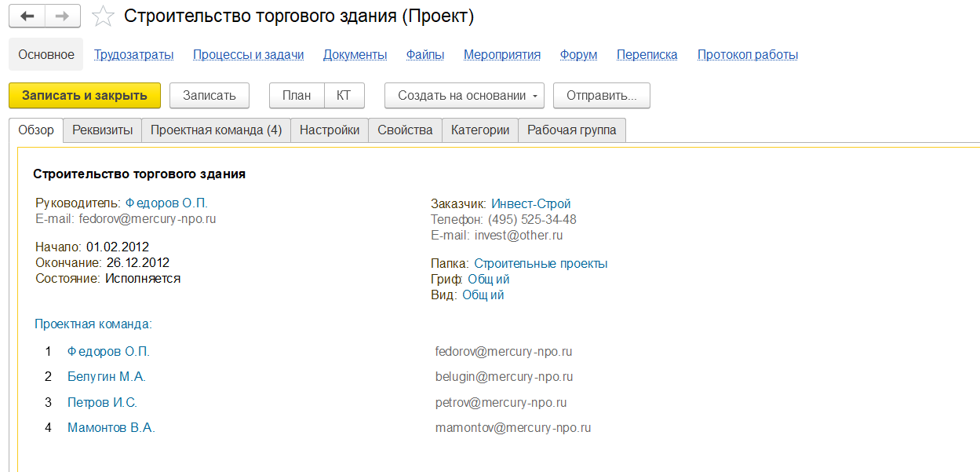Open customer link 'Инвест-Строй'
Screen dimensions: 980x472
pos(530,204)
